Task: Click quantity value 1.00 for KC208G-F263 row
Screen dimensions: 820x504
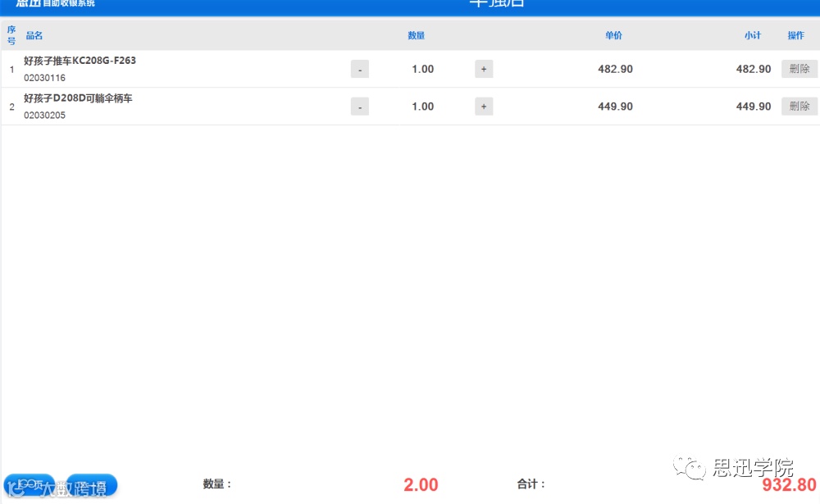Action: coord(422,69)
